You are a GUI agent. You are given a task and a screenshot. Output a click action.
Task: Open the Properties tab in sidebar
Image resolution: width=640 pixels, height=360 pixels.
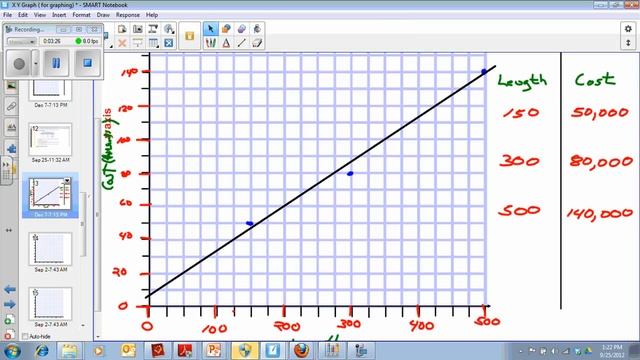click(11, 128)
